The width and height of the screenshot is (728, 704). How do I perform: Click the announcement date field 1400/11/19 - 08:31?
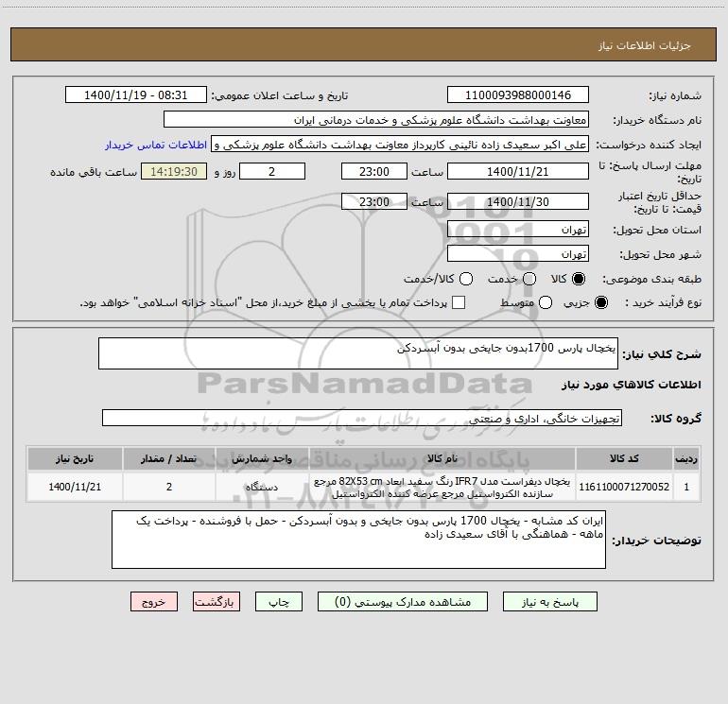[135, 94]
